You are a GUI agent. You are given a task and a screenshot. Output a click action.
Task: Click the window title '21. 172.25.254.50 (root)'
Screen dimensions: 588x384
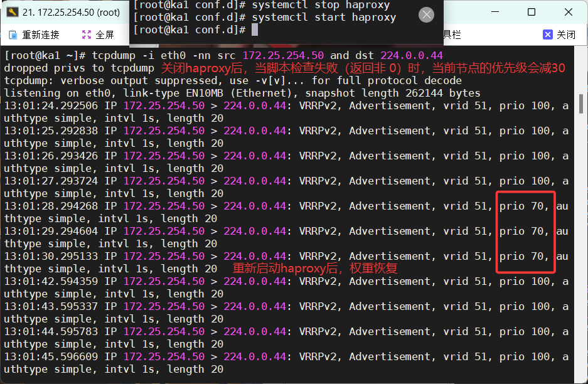click(x=71, y=13)
